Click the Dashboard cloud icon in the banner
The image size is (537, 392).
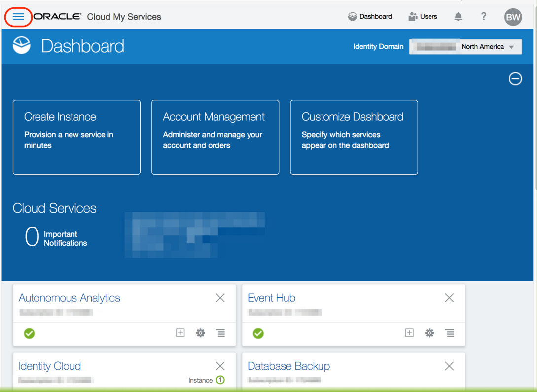pos(21,46)
